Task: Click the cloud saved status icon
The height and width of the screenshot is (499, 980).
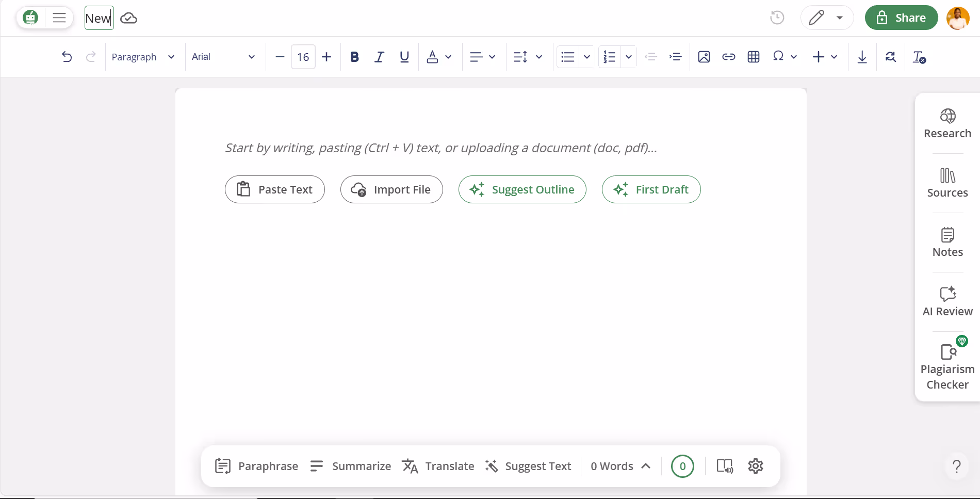Action: coord(128,18)
